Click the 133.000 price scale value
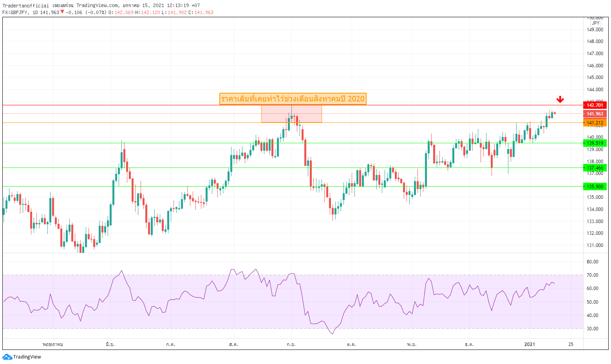This screenshot has height=364, width=611. (595, 222)
